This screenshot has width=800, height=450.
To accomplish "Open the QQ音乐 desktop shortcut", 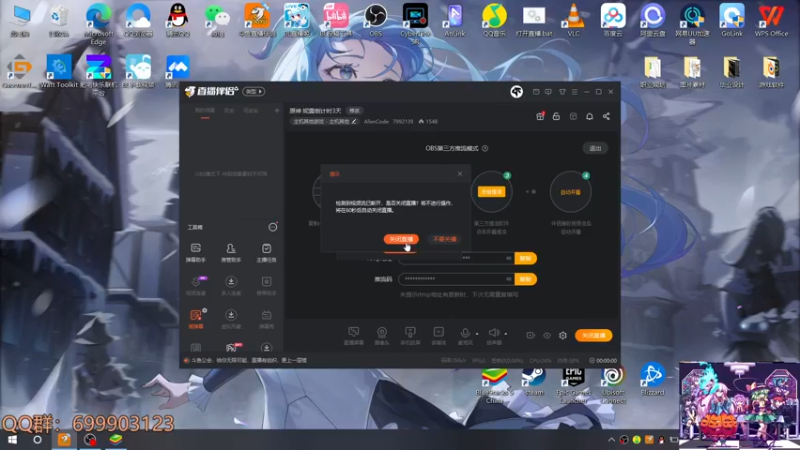I will [x=494, y=20].
